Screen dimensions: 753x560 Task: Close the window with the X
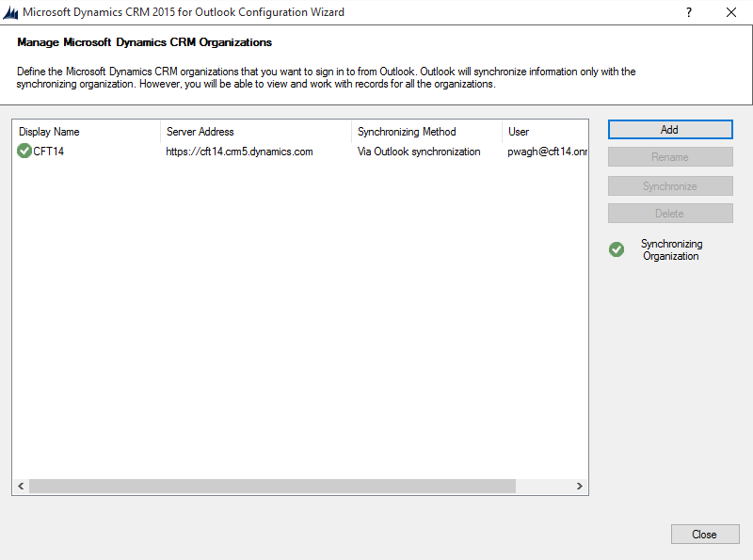[731, 12]
